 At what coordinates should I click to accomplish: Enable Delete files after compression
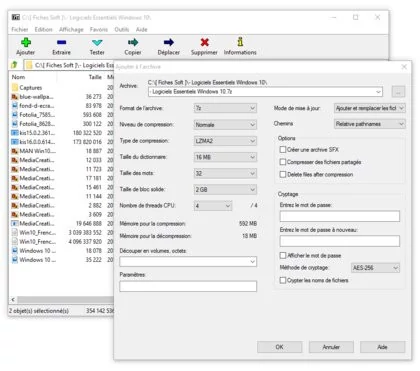pos(283,174)
